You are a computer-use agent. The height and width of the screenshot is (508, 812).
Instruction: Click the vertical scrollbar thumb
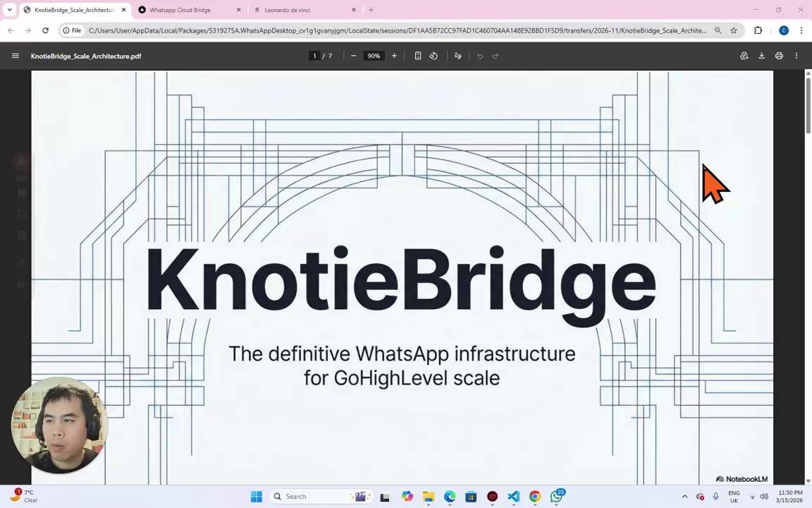click(808, 106)
